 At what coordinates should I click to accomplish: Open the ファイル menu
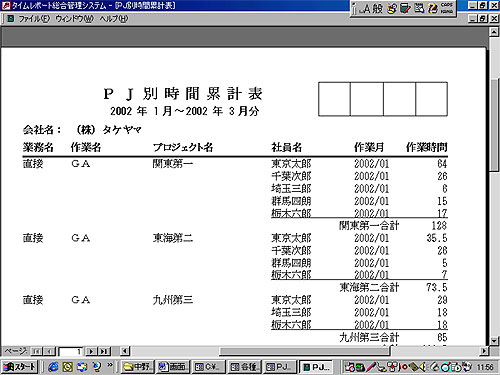[34, 19]
